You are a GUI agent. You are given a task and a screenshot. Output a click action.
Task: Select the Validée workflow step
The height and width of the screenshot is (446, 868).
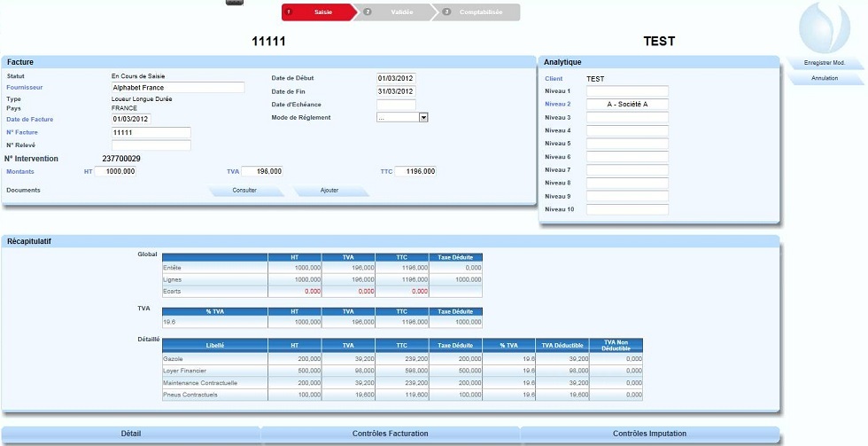point(395,12)
